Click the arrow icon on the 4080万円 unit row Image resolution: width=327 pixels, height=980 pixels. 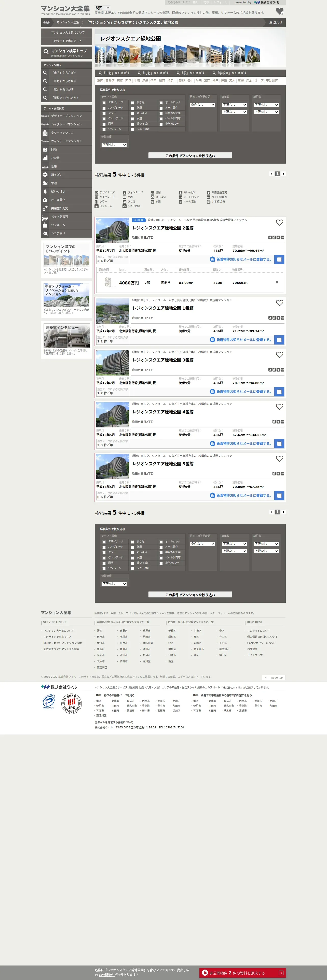coord(277,282)
